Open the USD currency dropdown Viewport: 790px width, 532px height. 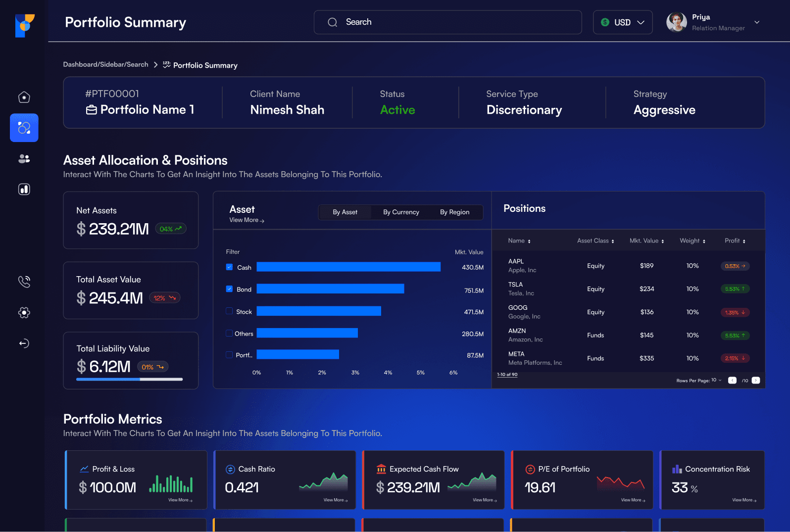(x=623, y=22)
